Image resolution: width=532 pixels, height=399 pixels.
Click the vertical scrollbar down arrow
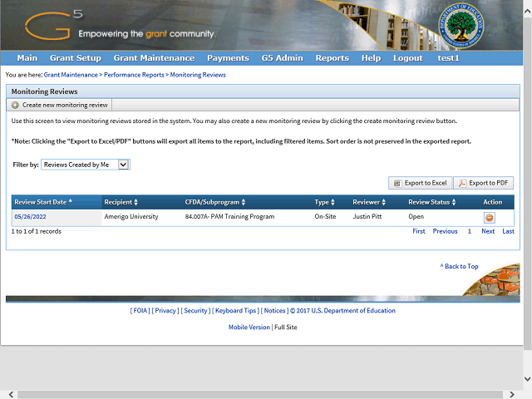[528, 379]
